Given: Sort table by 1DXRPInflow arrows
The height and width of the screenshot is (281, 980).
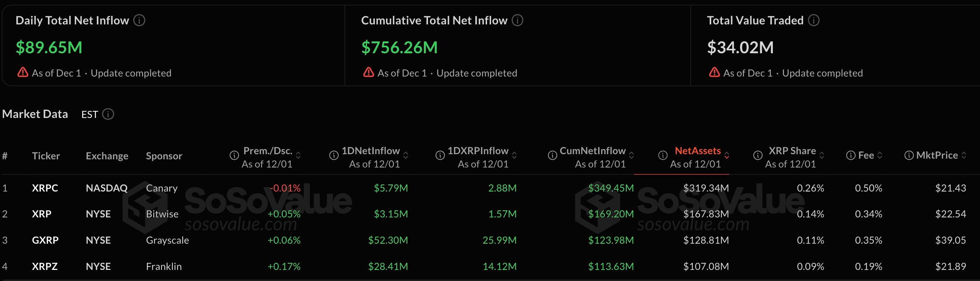Looking at the screenshot, I should (x=514, y=155).
